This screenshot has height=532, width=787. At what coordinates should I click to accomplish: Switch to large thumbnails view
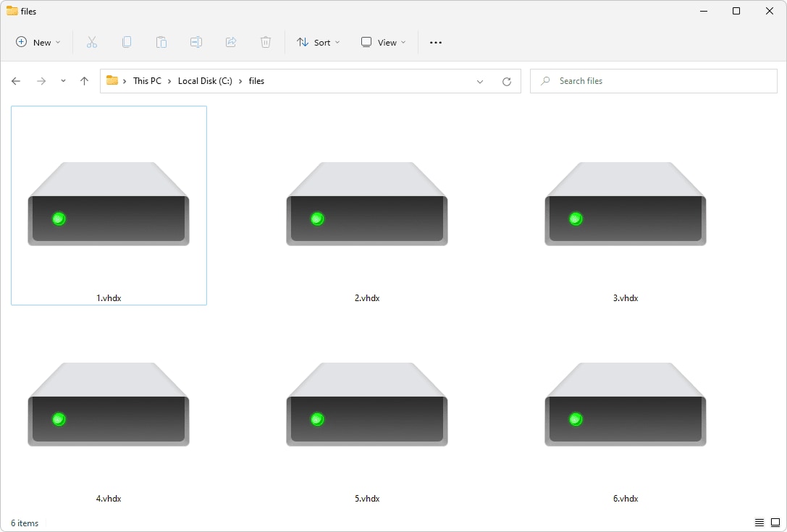click(x=776, y=522)
